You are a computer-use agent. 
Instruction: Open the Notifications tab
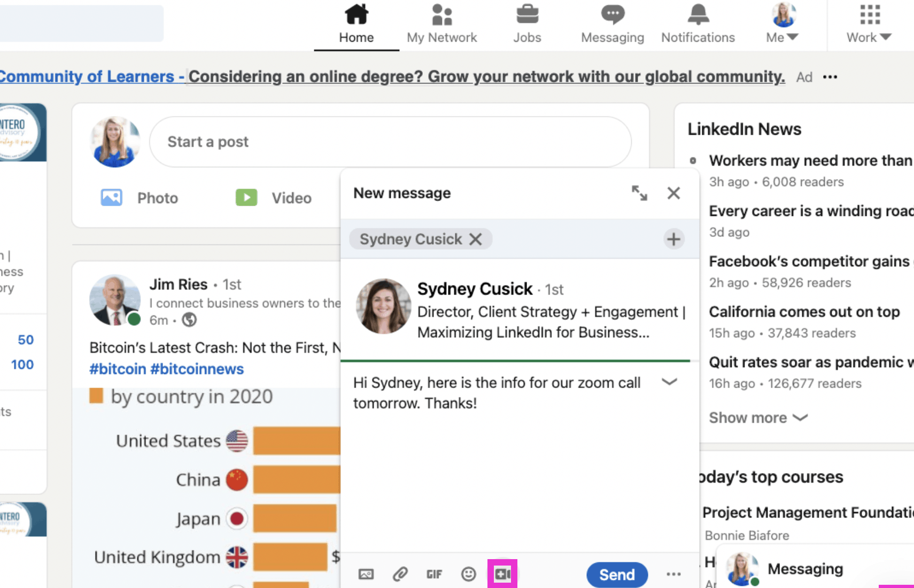[x=698, y=24]
